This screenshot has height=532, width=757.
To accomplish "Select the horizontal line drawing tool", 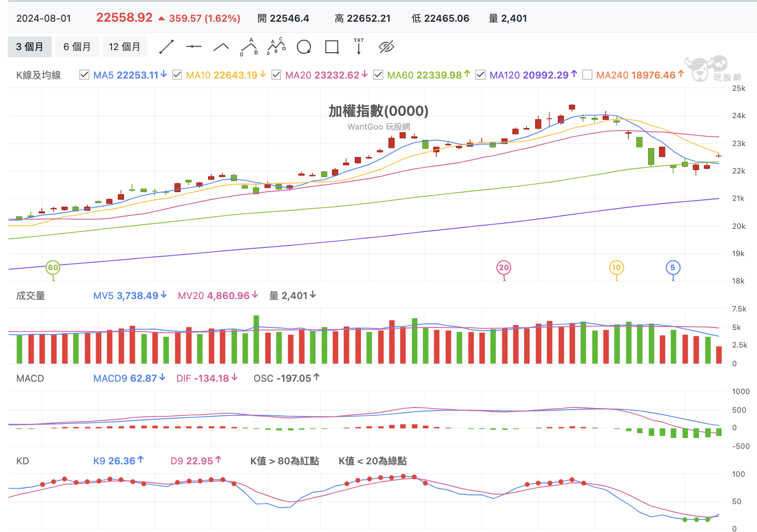I will pyautogui.click(x=194, y=47).
